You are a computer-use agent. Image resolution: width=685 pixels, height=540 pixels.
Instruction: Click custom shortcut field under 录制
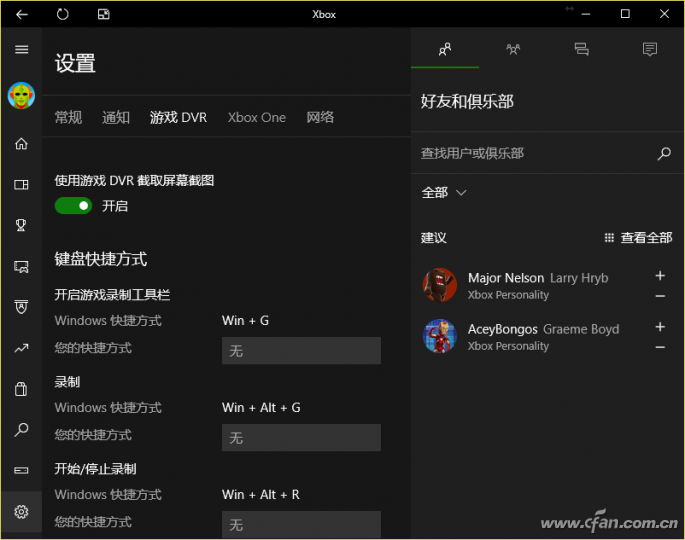coord(301,437)
